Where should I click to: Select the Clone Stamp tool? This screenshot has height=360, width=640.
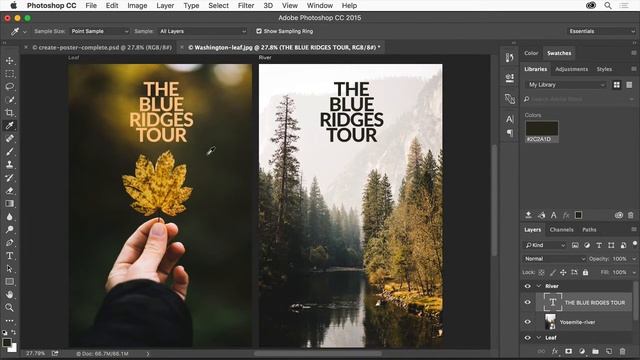9,164
